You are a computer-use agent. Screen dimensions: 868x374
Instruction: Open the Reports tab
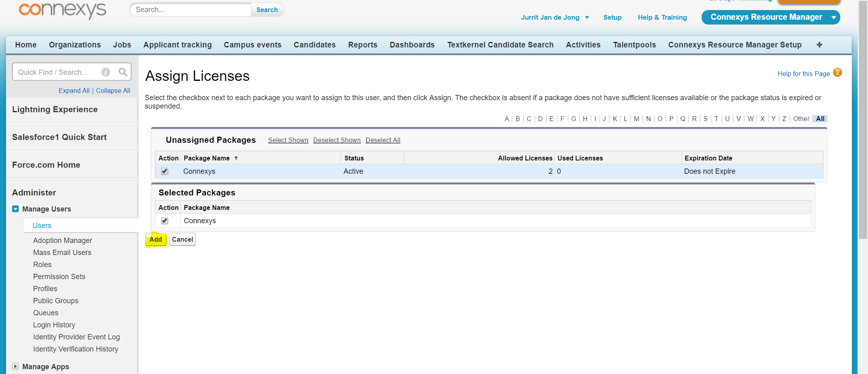click(x=363, y=45)
